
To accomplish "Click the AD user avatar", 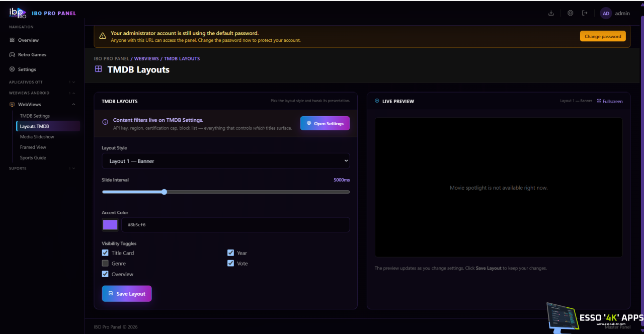I will point(606,14).
